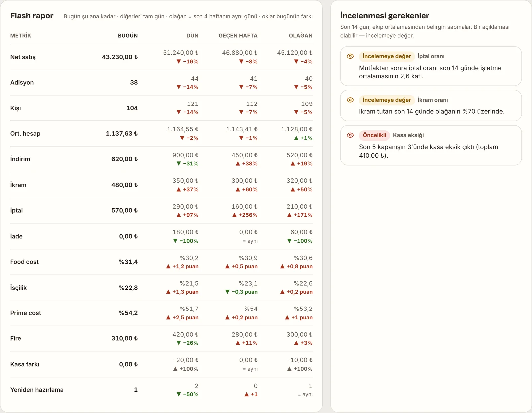This screenshot has height=413, width=532.
Task: Click the red down arrow under Net satış Dün
Action: [179, 62]
